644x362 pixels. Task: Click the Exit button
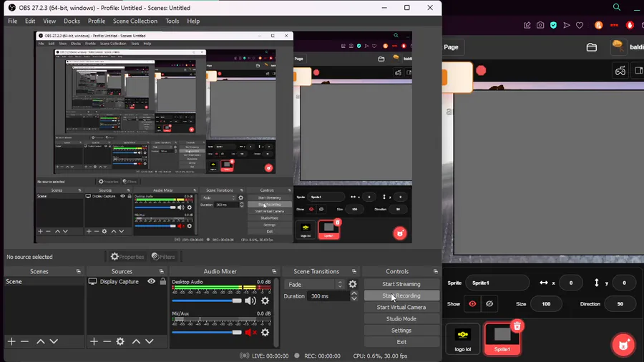pos(401,341)
